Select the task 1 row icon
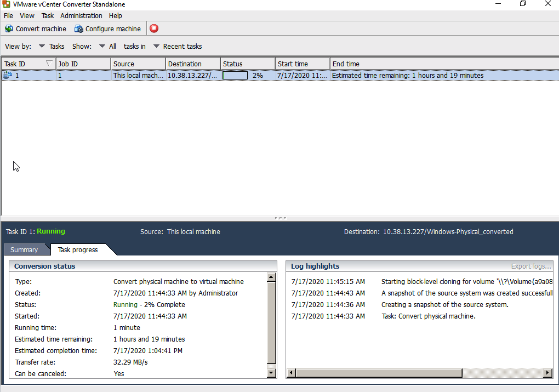Viewport: 559px width, 392px height. 8,76
